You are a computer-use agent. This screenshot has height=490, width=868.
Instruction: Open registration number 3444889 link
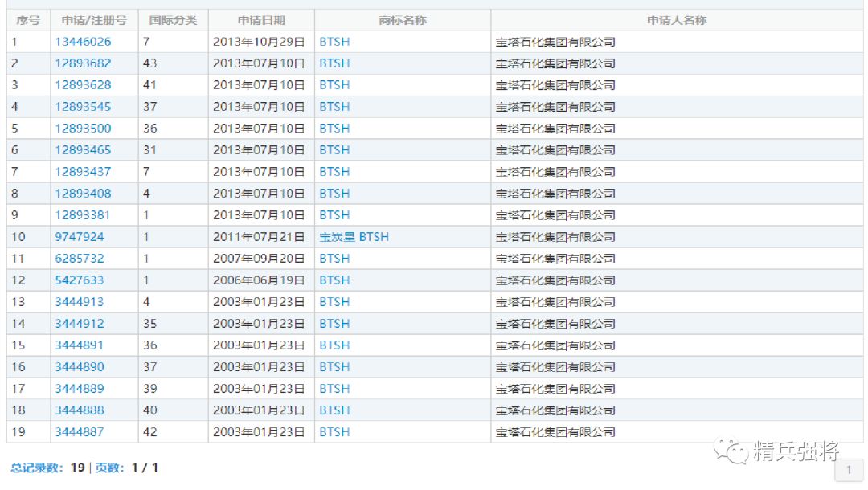[x=79, y=388]
